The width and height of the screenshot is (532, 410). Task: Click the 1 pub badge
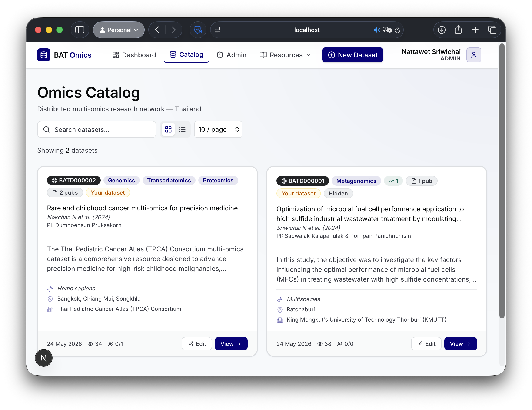[x=422, y=181]
